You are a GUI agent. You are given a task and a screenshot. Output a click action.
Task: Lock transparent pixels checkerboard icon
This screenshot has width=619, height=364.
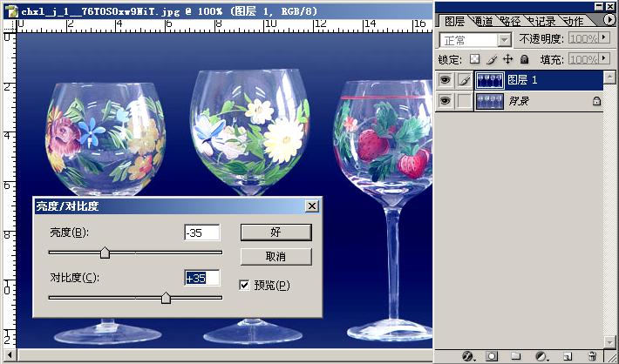tap(474, 59)
